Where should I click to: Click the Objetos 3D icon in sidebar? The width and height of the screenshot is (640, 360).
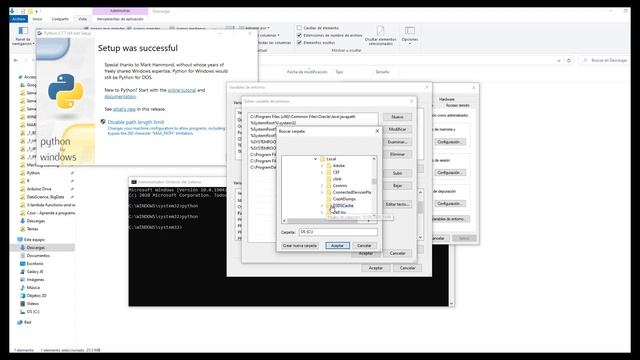click(x=22, y=296)
